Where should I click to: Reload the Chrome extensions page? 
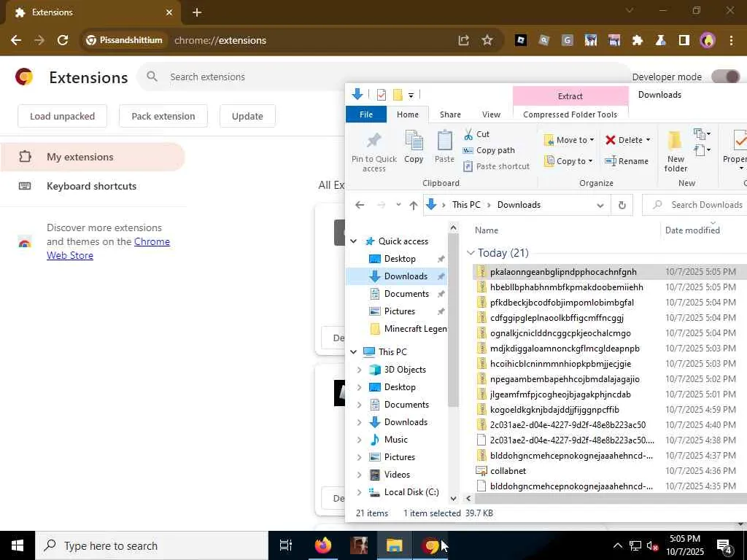[63, 41]
